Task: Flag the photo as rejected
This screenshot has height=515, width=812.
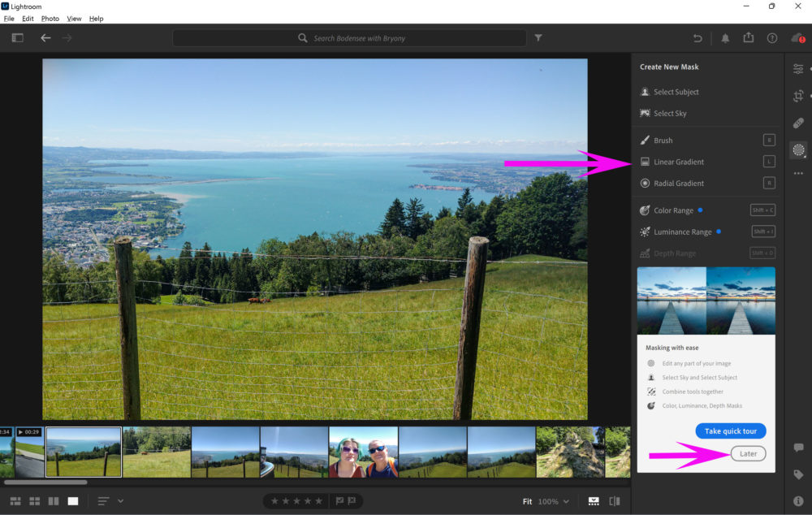Action: (x=352, y=501)
